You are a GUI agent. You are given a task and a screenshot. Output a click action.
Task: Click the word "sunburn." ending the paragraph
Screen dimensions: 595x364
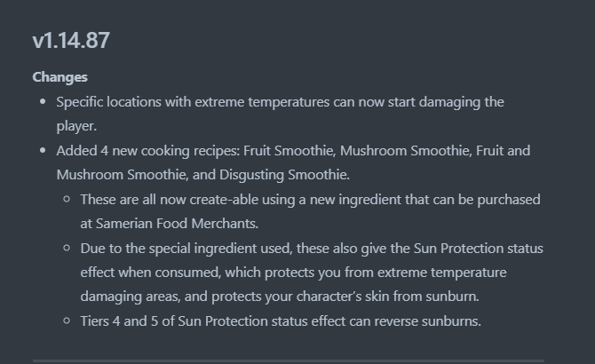coord(452,297)
